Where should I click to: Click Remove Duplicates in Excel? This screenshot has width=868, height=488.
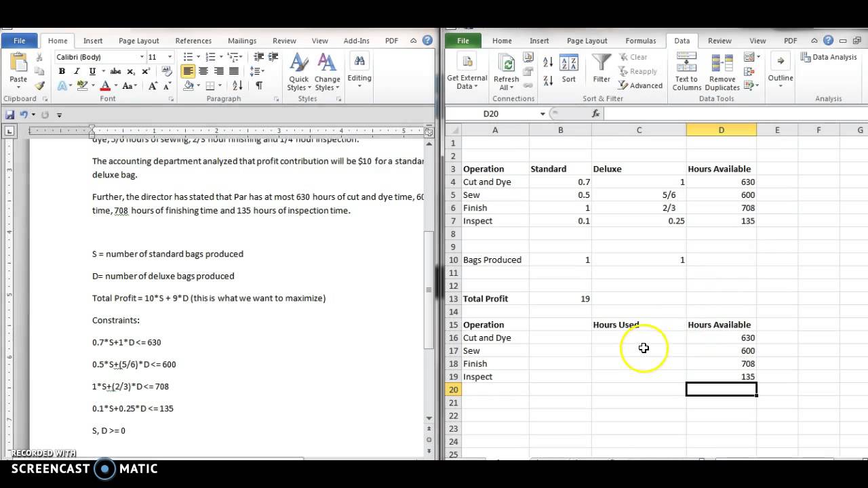pyautogui.click(x=722, y=73)
